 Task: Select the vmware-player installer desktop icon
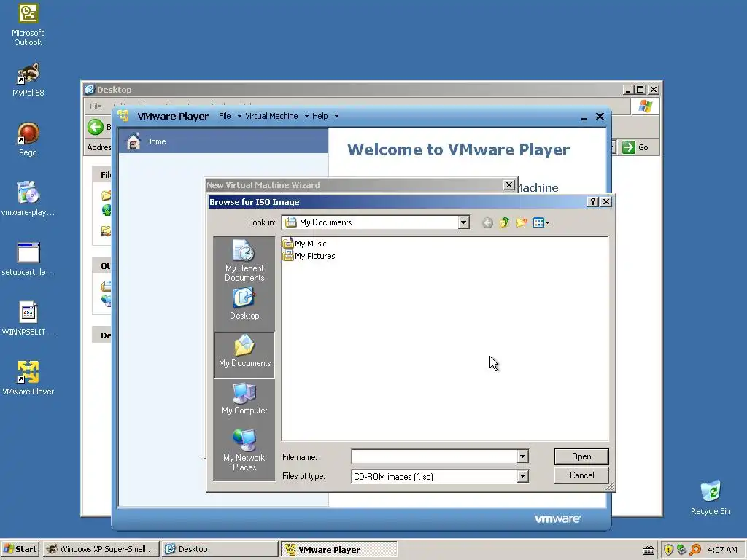click(28, 198)
